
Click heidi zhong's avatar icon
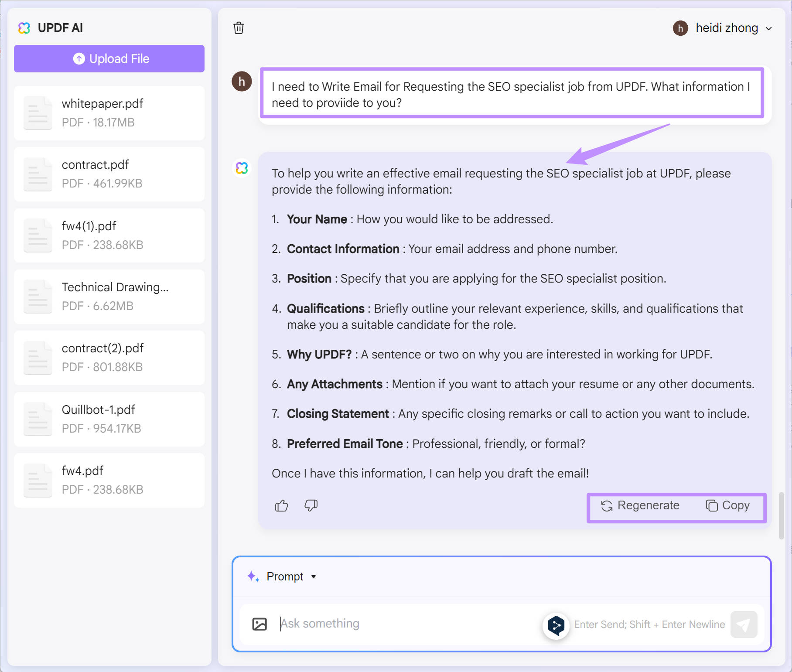click(680, 28)
